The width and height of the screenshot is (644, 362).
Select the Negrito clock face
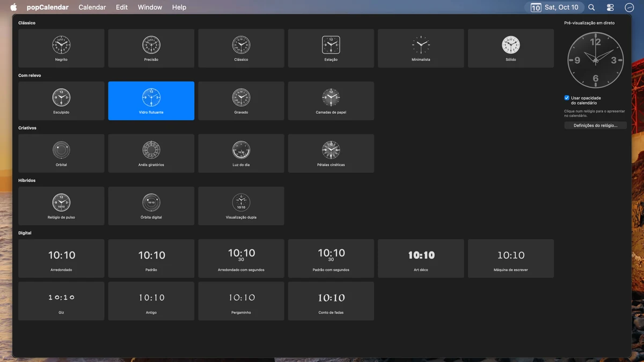pos(61,48)
